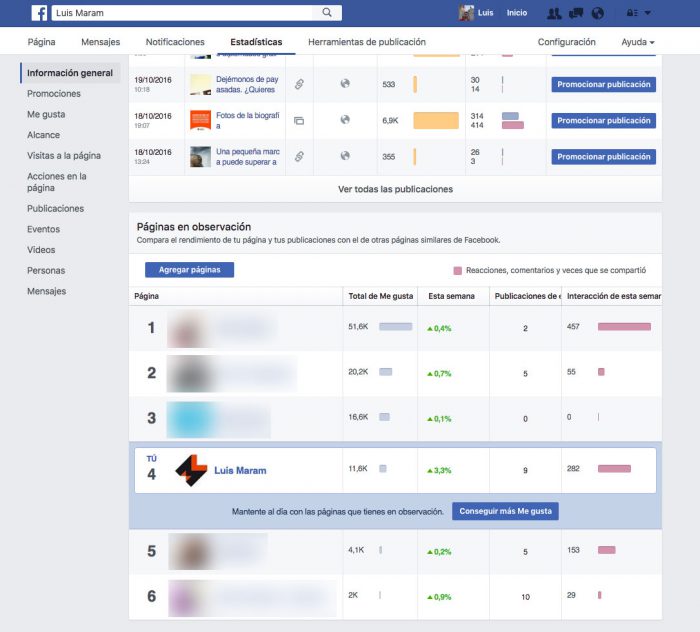Click the Facebook logo icon
Screen dimensions: 700x632
point(39,13)
